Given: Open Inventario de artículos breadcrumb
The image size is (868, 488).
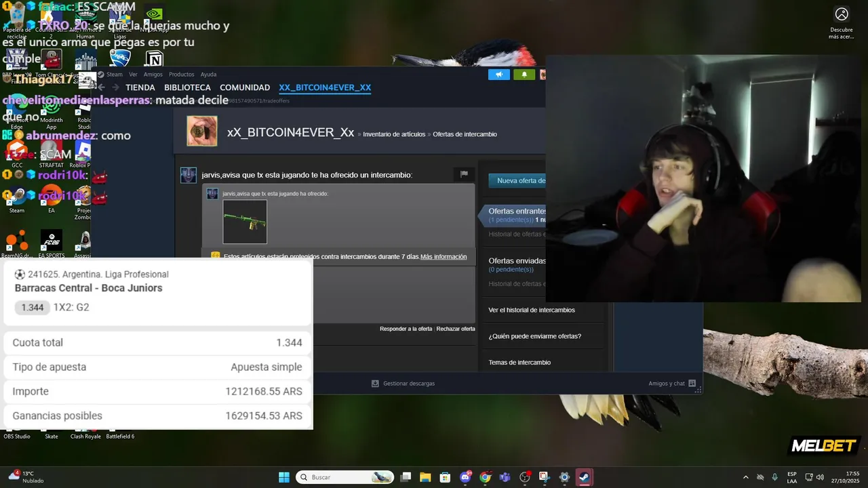Looking at the screenshot, I should (394, 134).
